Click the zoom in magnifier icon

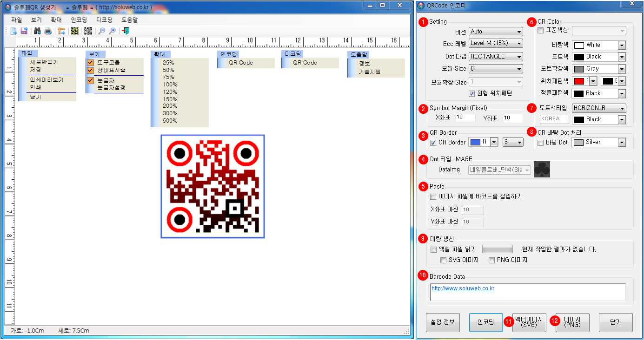pyautogui.click(x=112, y=31)
